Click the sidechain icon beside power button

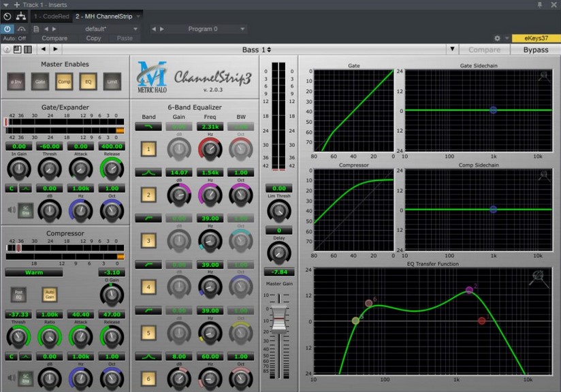point(22,29)
